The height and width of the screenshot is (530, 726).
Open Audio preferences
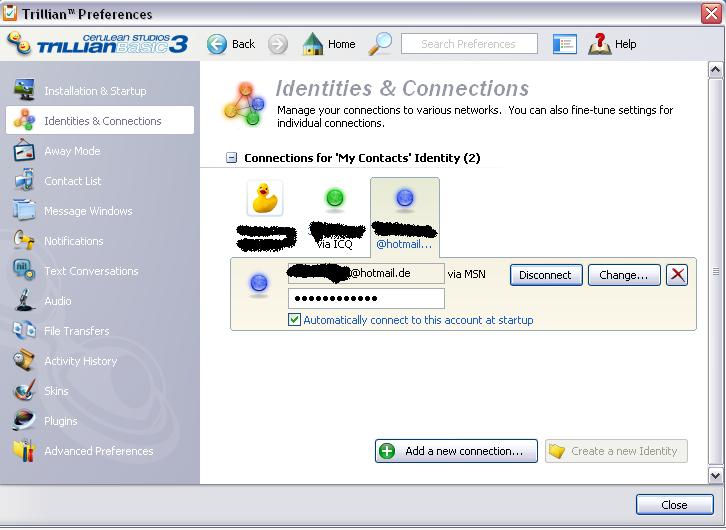[100, 300]
